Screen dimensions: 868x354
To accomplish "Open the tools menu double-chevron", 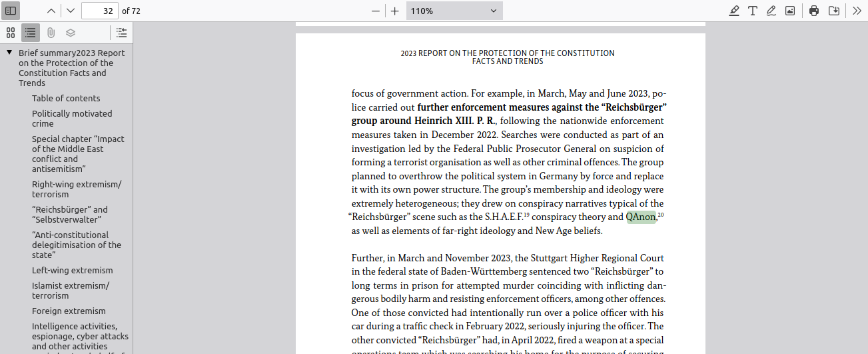I will 857,11.
